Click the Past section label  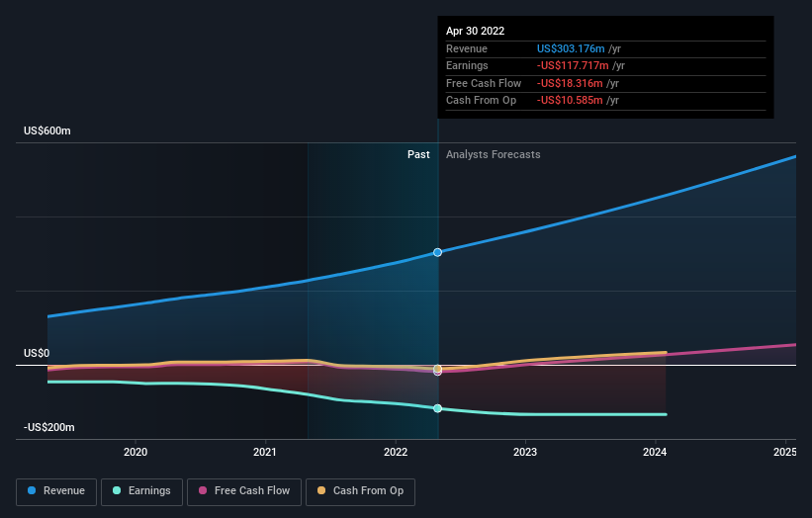[418, 154]
